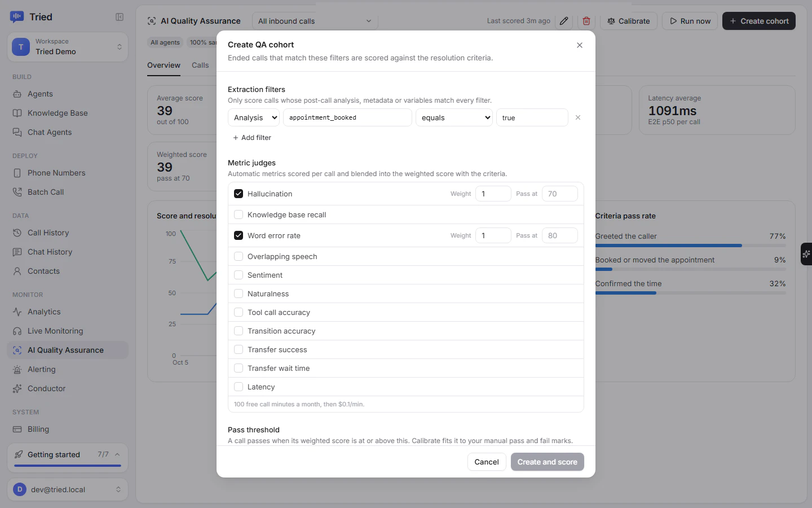This screenshot has height=508, width=812.
Task: Open Live Monitoring page
Action: 68,331
